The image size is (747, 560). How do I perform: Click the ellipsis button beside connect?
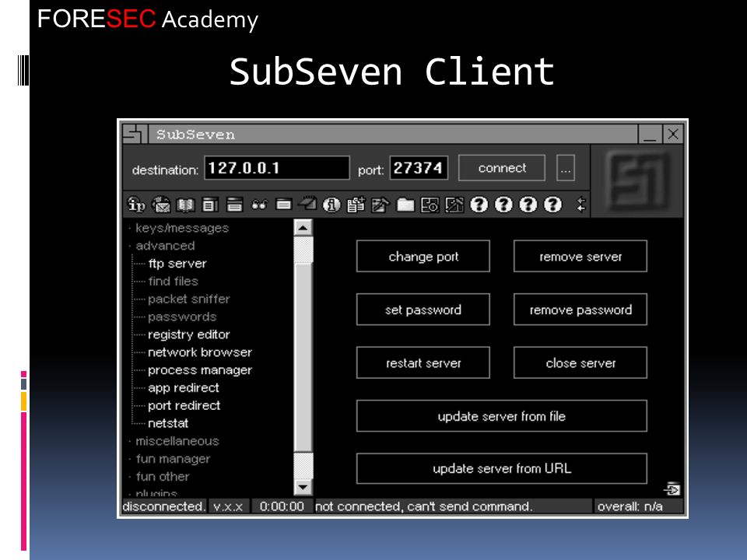[x=566, y=168]
